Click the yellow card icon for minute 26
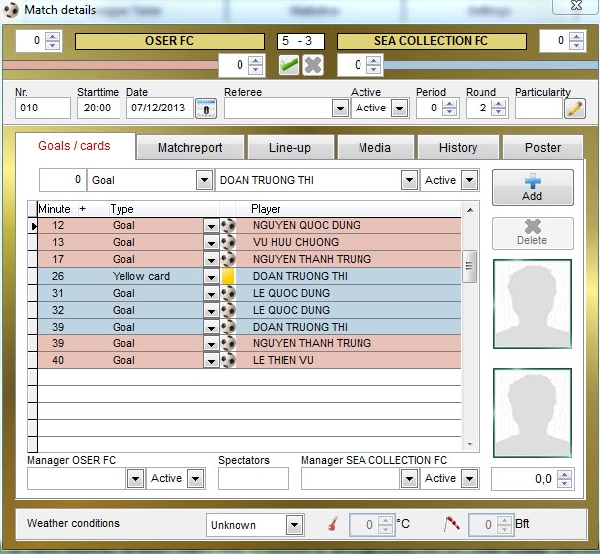 228,276
